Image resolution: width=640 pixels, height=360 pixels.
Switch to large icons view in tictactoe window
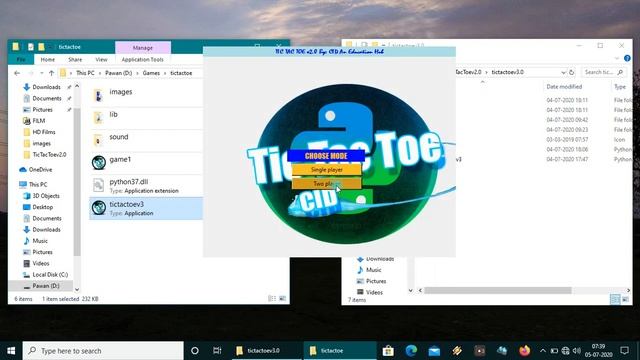pos(282,299)
